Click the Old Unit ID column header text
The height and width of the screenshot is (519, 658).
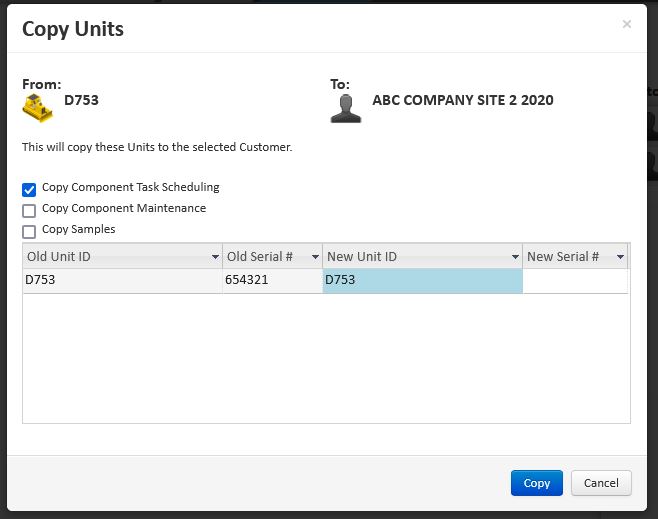[x=59, y=257]
